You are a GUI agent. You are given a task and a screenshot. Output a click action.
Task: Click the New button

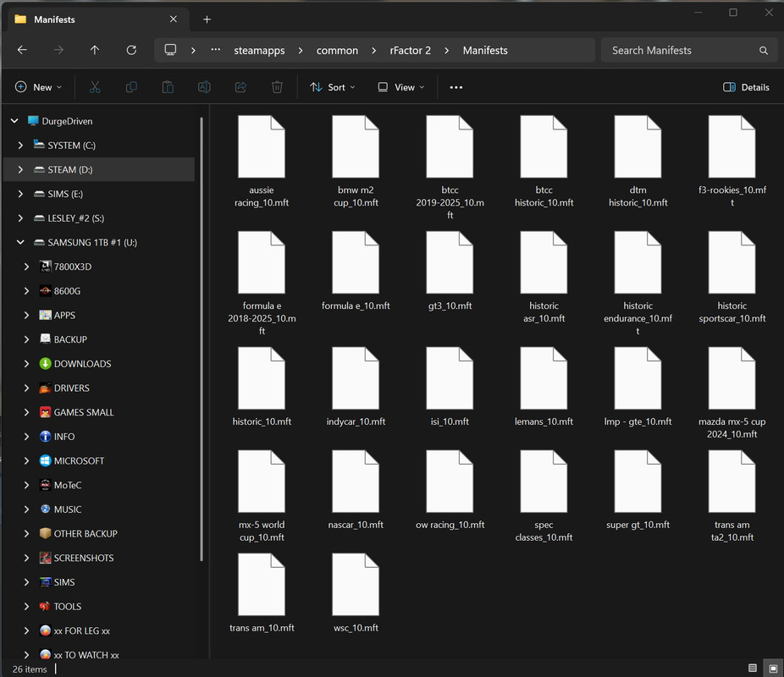39,87
